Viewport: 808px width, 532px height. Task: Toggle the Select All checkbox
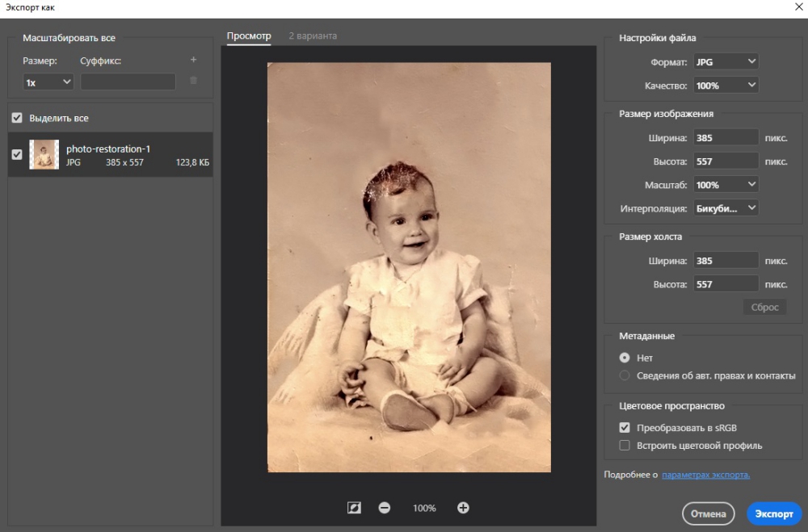click(17, 118)
